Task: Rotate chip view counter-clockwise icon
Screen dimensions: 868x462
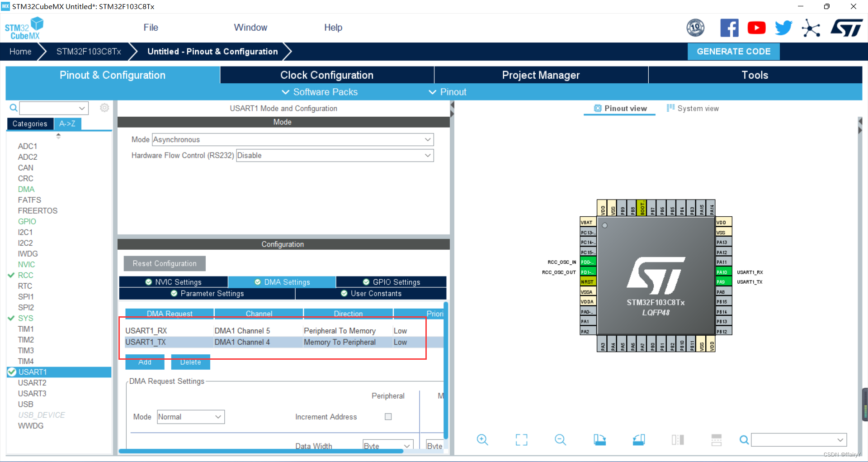Action: coord(638,439)
